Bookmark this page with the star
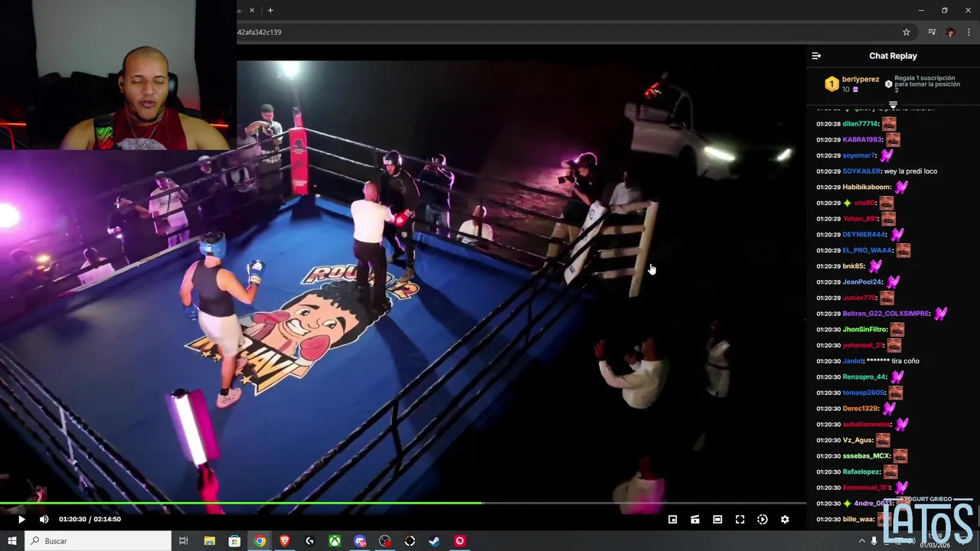 906,32
